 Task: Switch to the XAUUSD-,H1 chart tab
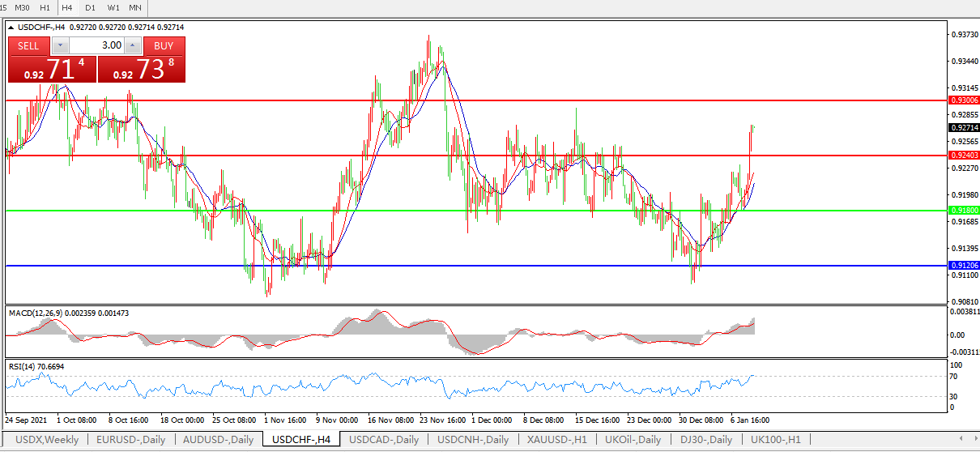[x=556, y=440]
